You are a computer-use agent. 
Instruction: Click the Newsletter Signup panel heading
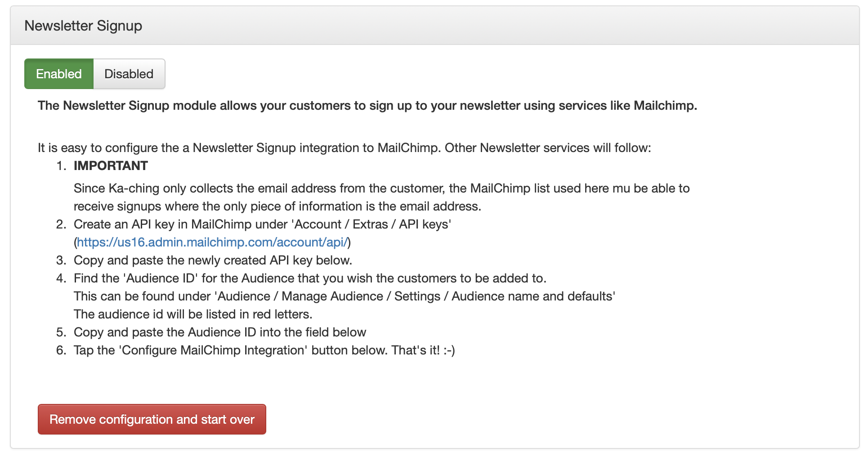tap(83, 26)
